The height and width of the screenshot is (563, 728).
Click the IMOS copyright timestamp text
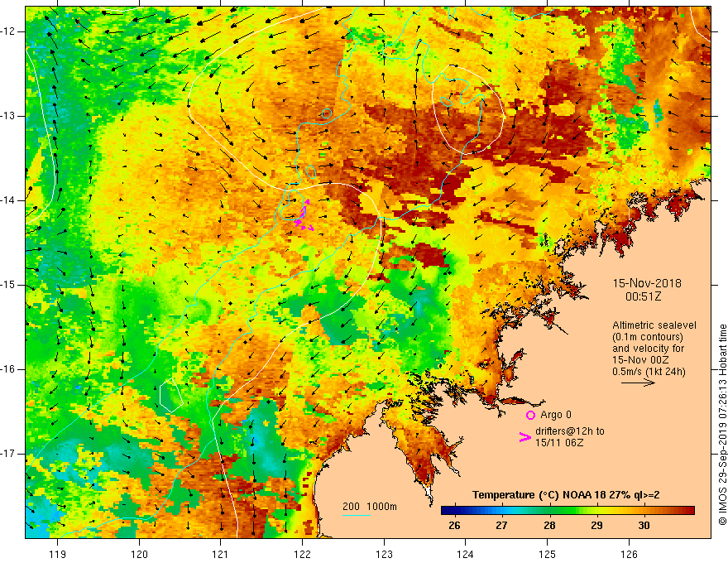pyautogui.click(x=722, y=425)
